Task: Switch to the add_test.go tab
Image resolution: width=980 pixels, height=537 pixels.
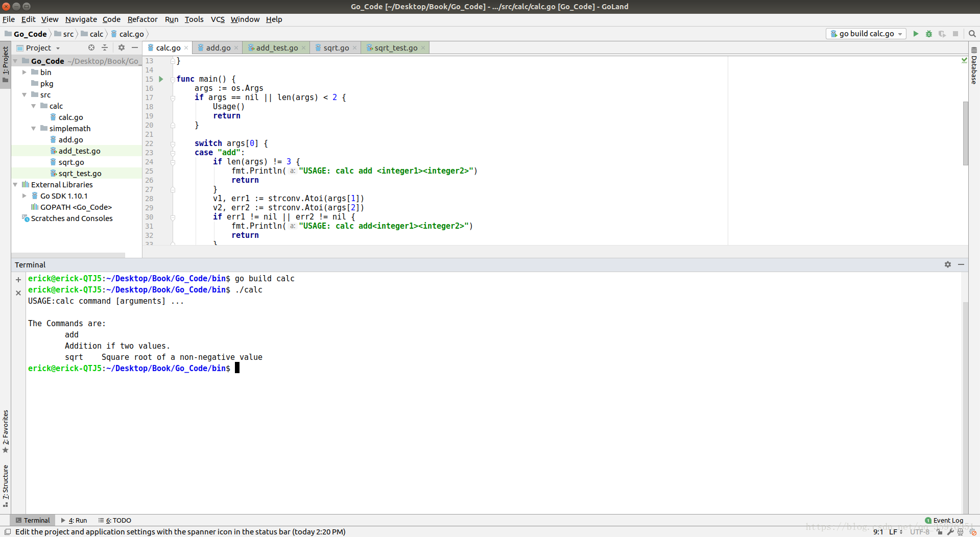Action: (277, 48)
